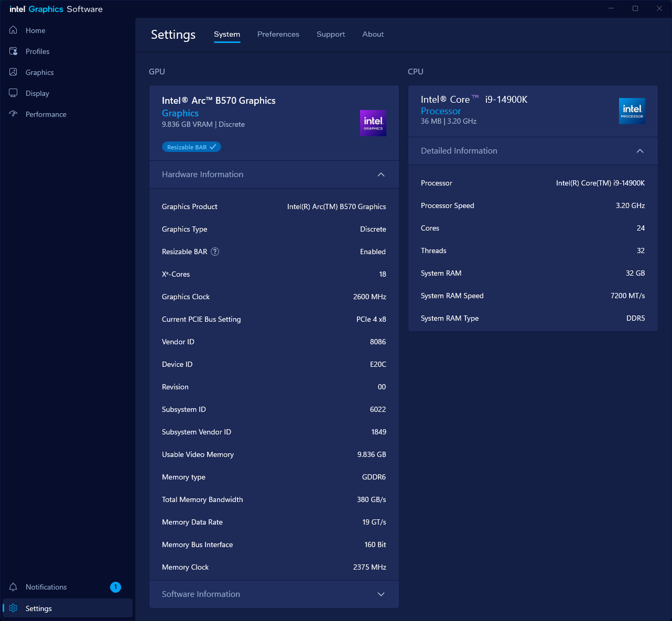Click the Resizable BAR help icon
The height and width of the screenshot is (621, 672).
click(215, 252)
